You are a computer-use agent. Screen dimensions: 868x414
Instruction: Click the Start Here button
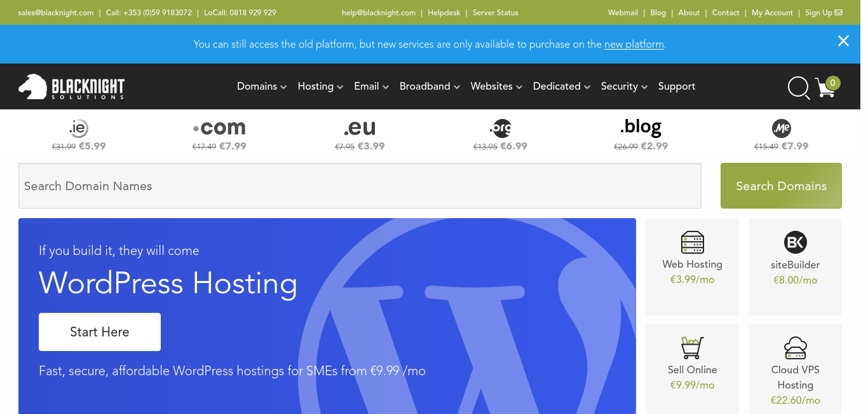(100, 332)
